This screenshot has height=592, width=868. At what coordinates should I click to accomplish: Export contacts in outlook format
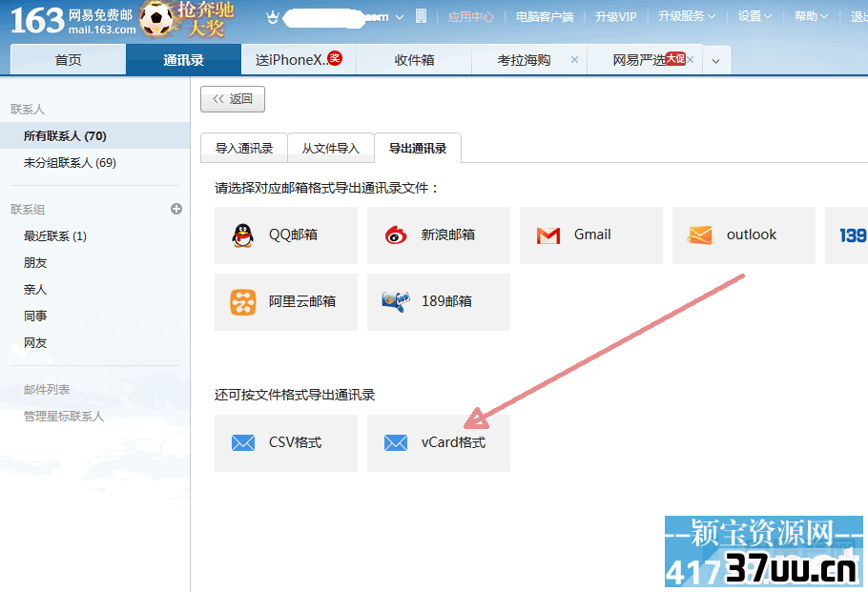pyautogui.click(x=744, y=235)
